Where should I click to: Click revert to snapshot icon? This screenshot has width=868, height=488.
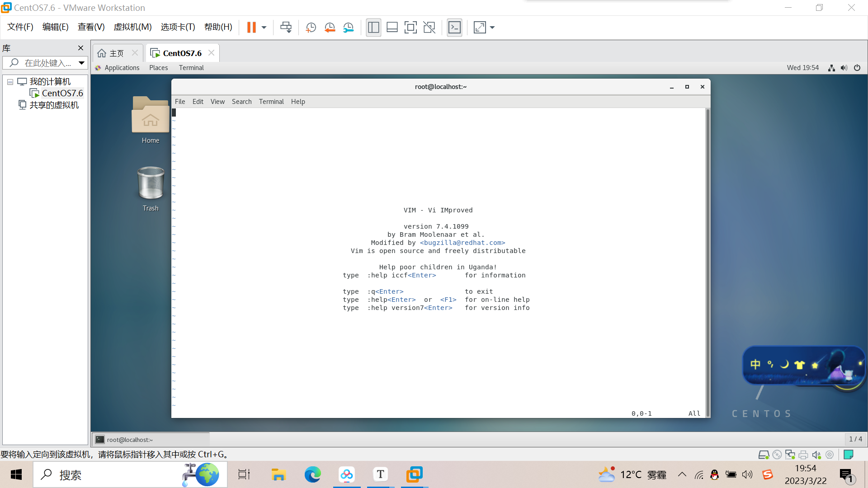point(330,28)
